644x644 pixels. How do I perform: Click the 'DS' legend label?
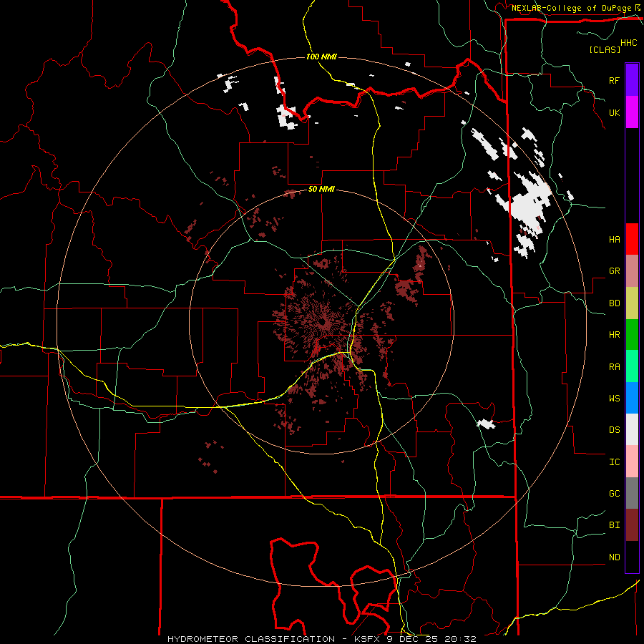pyautogui.click(x=614, y=430)
